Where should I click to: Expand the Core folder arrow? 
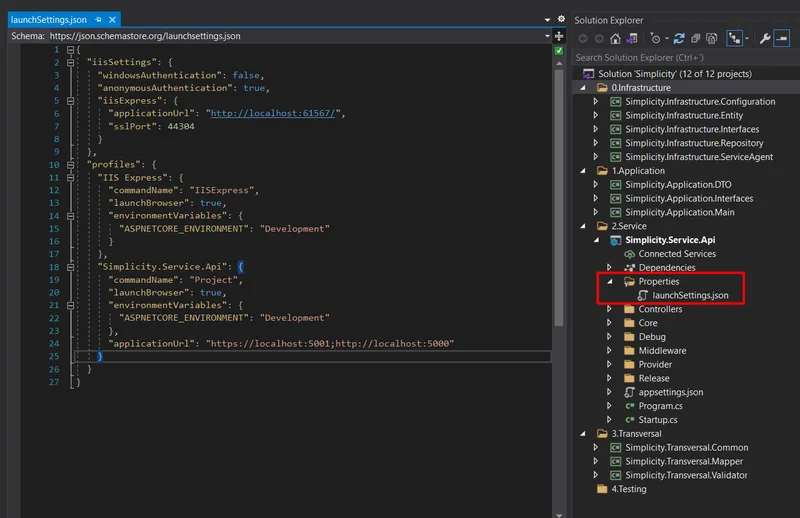tap(609, 323)
